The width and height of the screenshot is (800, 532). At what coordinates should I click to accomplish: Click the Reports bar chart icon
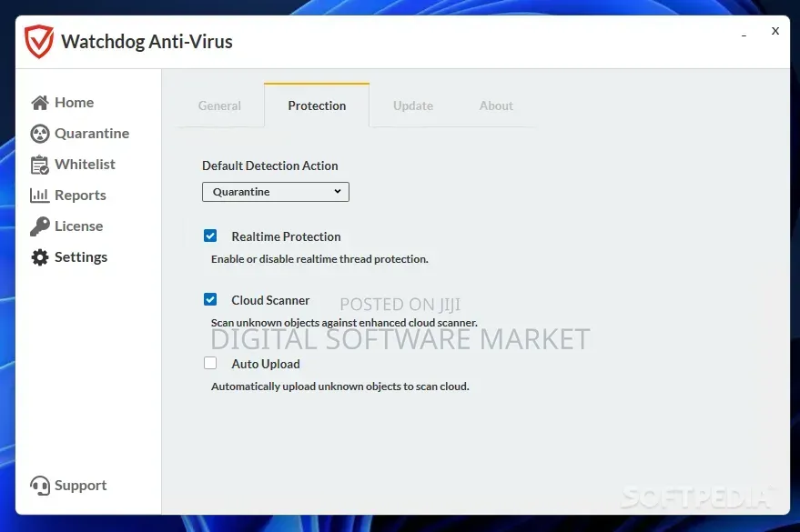[x=40, y=196]
